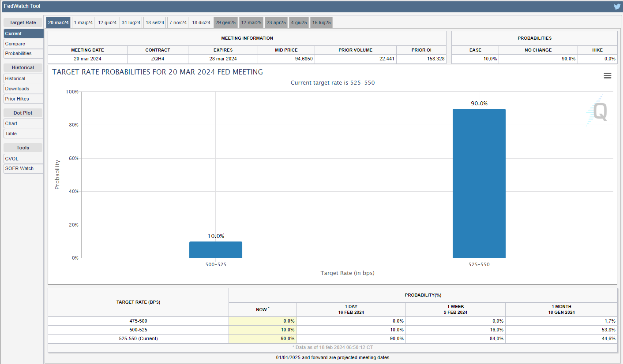Select the 16 lug25 projected tab

[x=322, y=22]
